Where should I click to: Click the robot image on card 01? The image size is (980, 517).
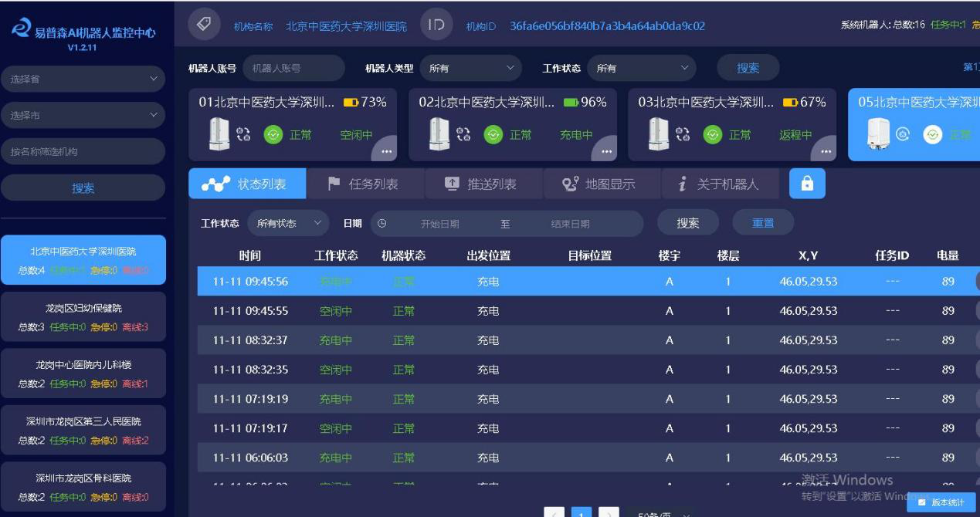[x=219, y=134]
